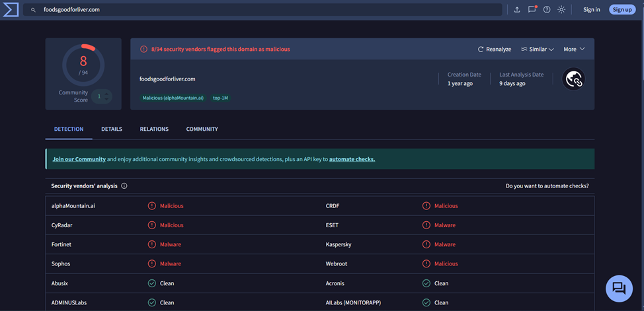Viewport: 644px width, 311px height.
Task: Click the malicious icon next to alphaMountain.ai
Action: coord(151,206)
